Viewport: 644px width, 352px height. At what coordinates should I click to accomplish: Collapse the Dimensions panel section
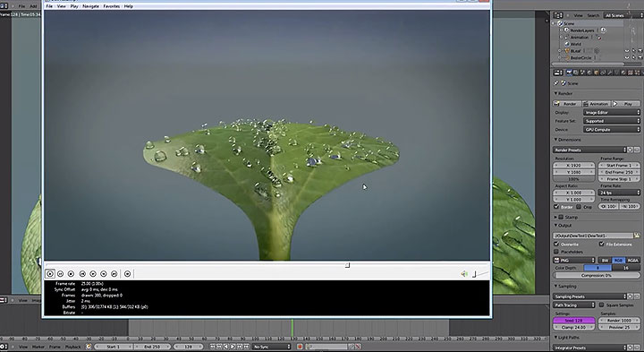click(556, 140)
